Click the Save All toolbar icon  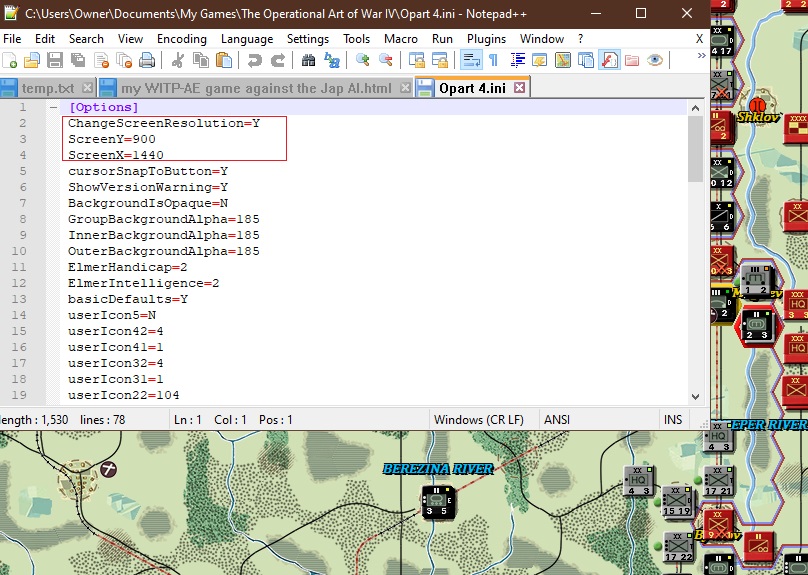point(78,60)
